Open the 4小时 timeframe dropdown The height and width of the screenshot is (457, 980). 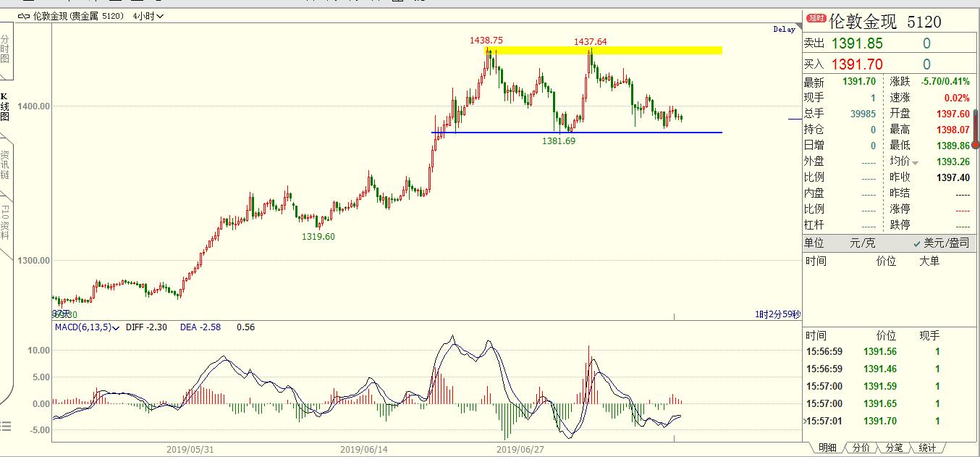tap(148, 15)
